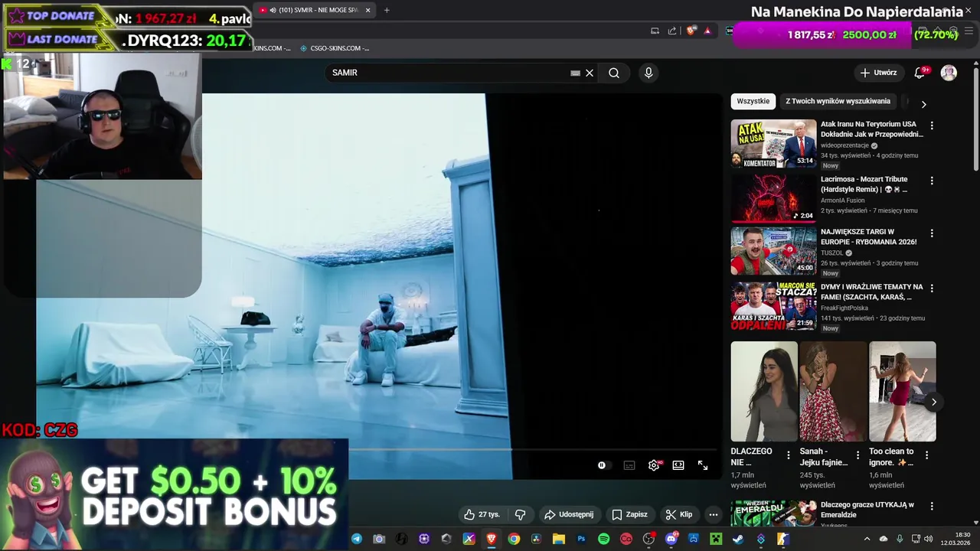Click the Utwórz create button
The height and width of the screenshot is (551, 980).
point(878,73)
